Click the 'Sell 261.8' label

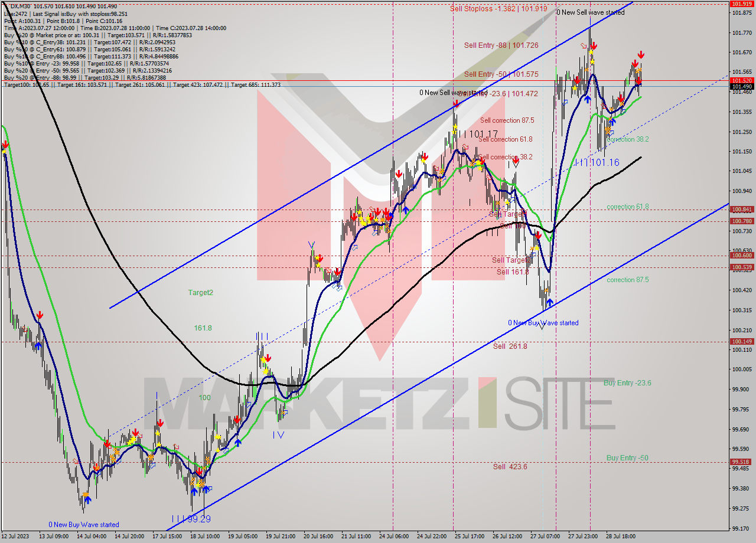tap(510, 346)
